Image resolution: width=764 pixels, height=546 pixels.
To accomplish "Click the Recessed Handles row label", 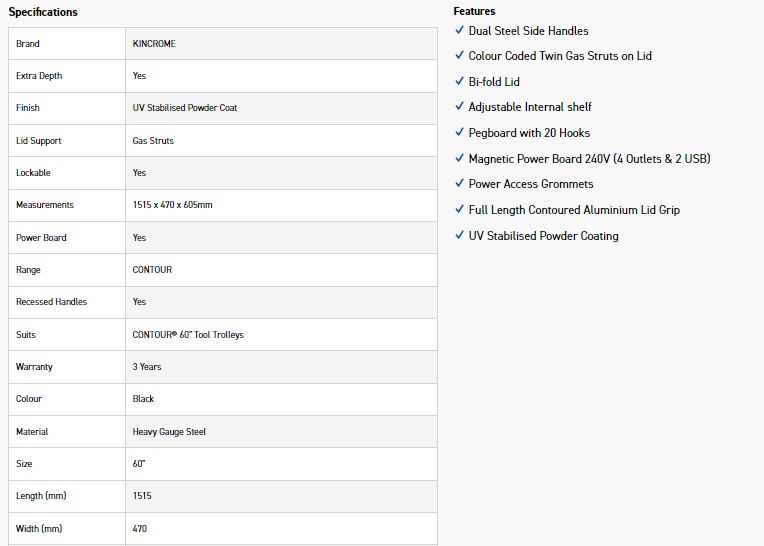I will 51,302.
